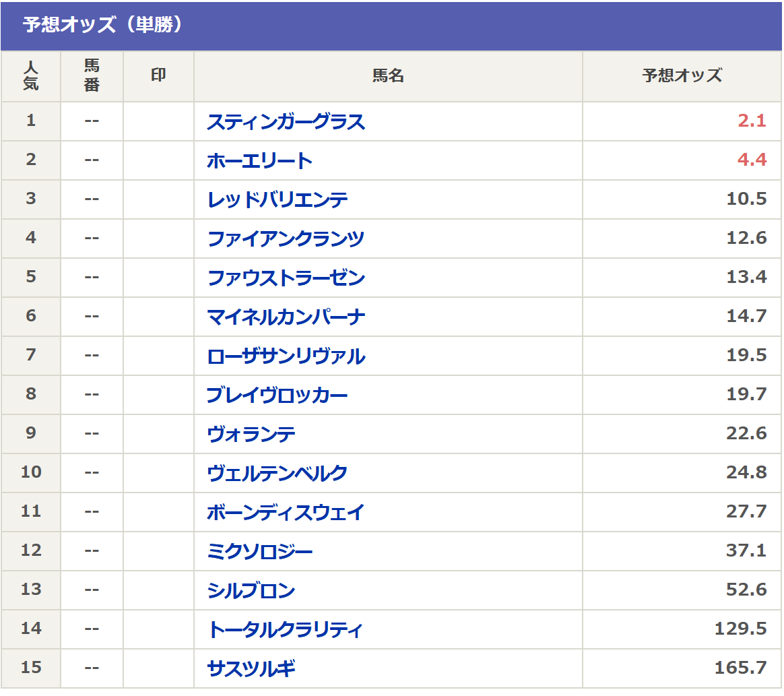Click the 予想オッズ column header
This screenshot has height=696, width=784.
click(682, 76)
